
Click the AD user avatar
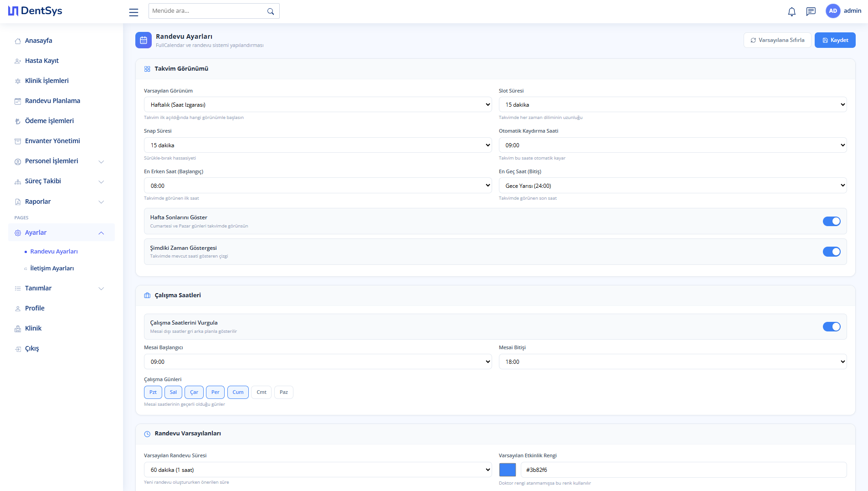click(833, 11)
